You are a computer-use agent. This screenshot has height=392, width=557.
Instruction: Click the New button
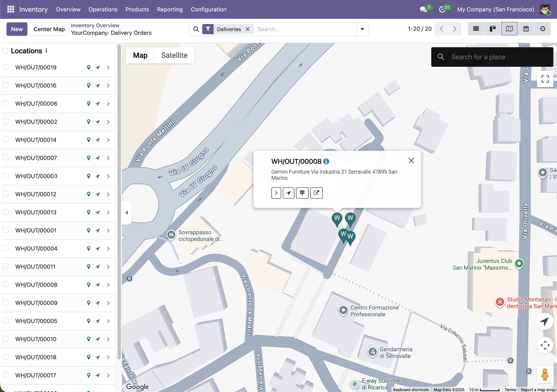[x=17, y=29]
